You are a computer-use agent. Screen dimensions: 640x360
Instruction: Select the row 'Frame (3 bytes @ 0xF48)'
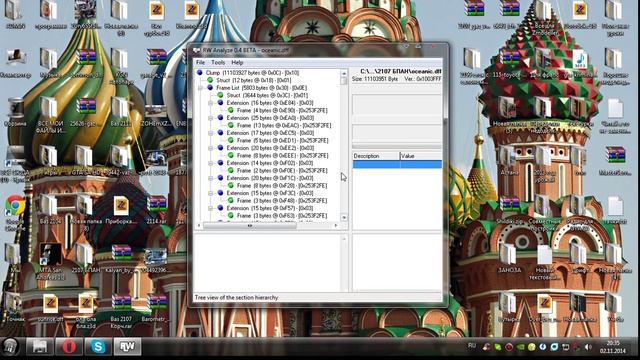click(x=282, y=201)
